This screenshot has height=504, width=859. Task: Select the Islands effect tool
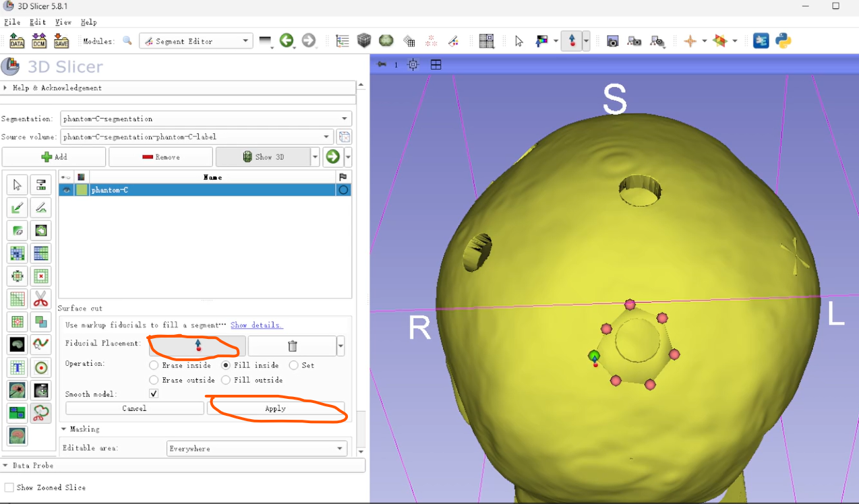18,321
